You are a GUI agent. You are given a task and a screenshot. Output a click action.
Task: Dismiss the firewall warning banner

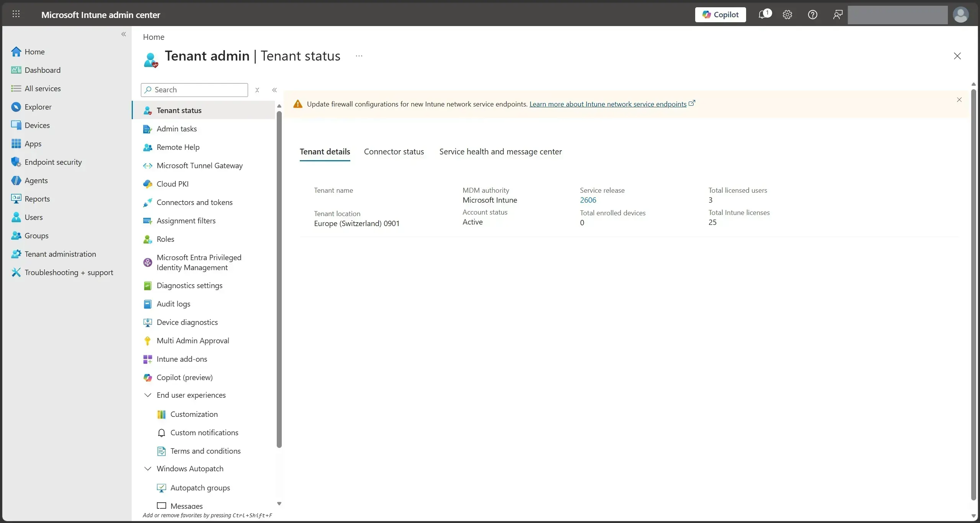tap(959, 100)
